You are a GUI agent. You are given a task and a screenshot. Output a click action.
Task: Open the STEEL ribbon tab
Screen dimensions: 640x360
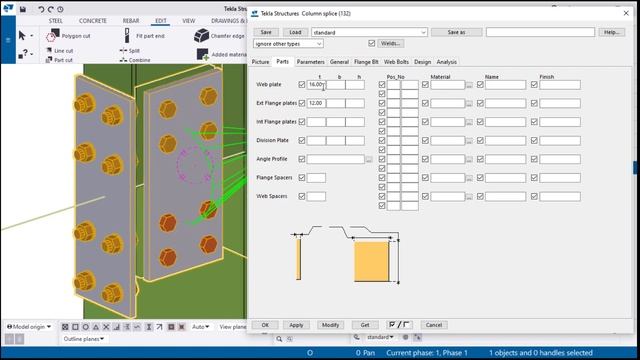point(56,21)
